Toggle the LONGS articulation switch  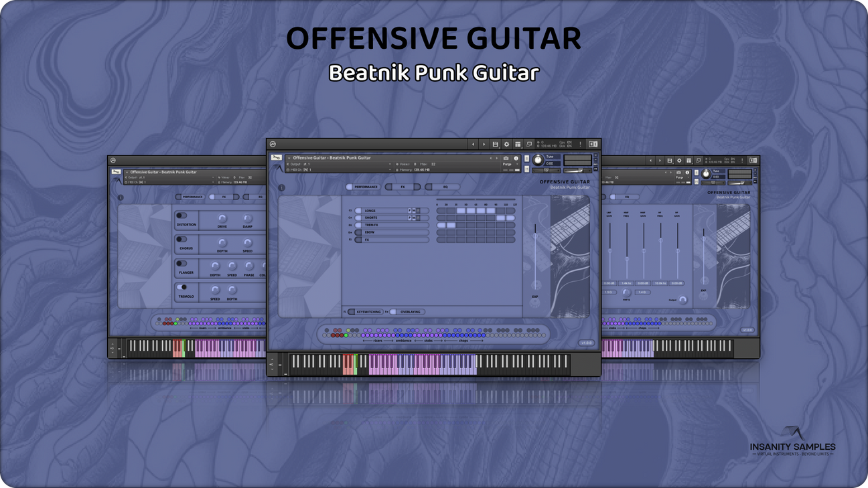pyautogui.click(x=358, y=211)
